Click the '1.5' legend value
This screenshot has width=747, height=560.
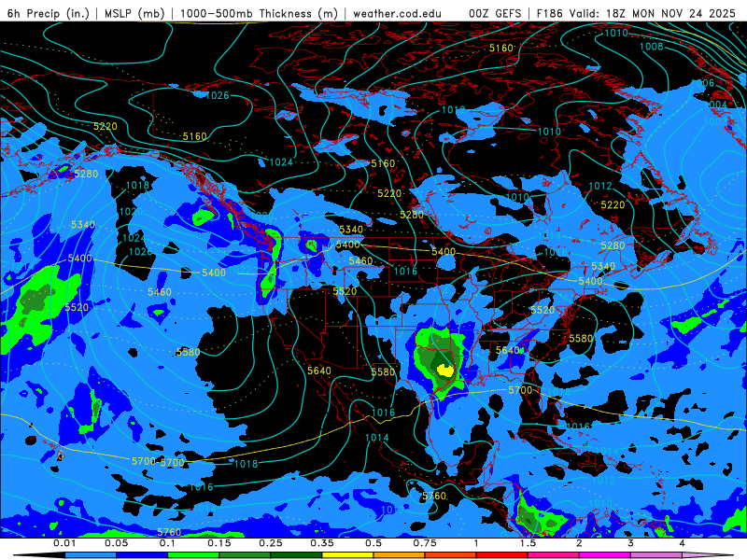[528, 543]
